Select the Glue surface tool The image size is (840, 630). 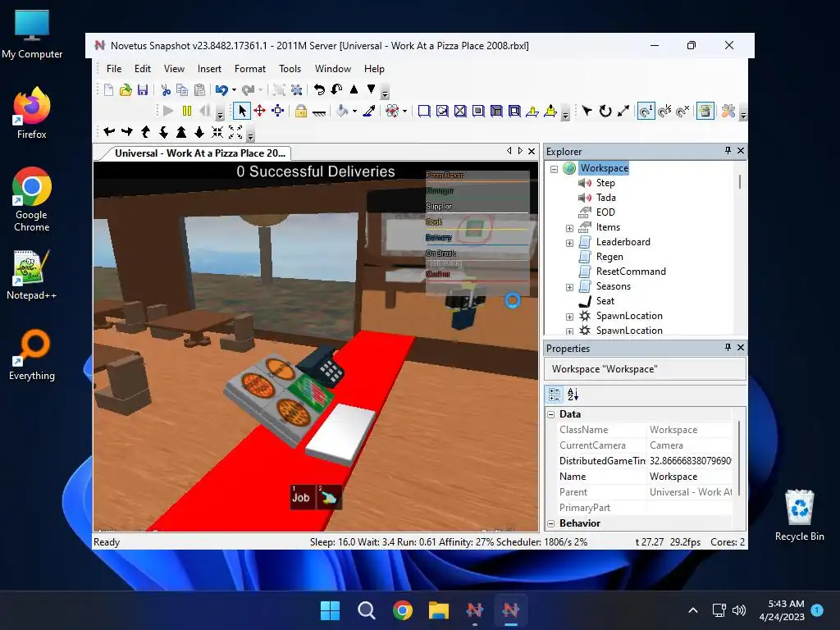(442, 111)
